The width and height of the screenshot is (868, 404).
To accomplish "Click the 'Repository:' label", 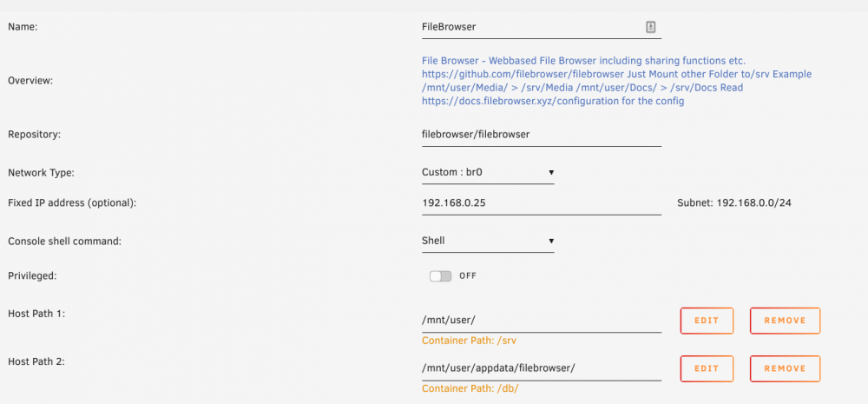I will tap(33, 135).
